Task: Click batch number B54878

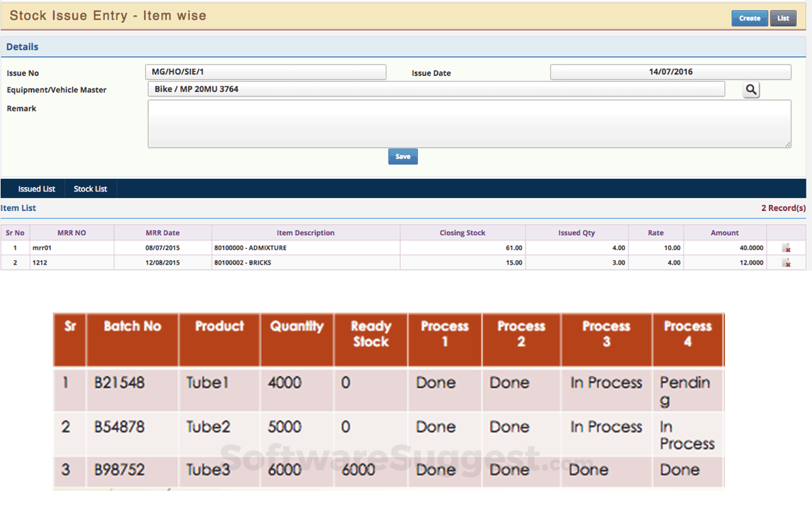Action: pyautogui.click(x=119, y=426)
